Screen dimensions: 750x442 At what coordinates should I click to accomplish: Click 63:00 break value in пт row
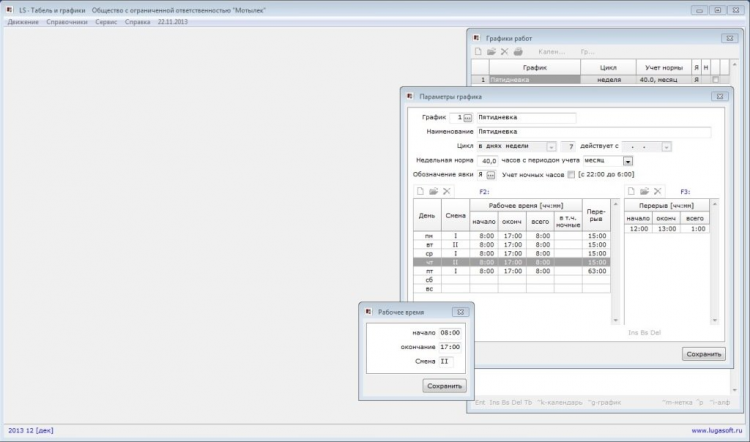pos(596,271)
